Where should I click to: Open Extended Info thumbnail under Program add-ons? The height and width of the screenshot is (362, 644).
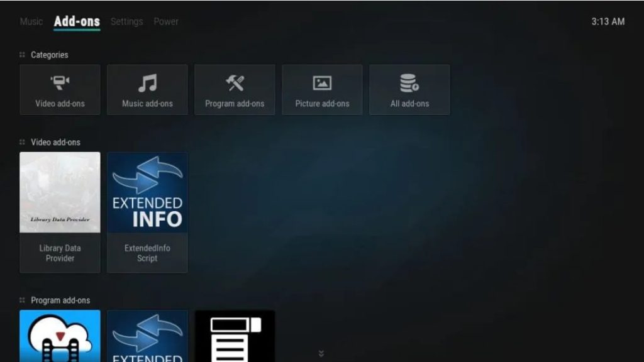[147, 336]
